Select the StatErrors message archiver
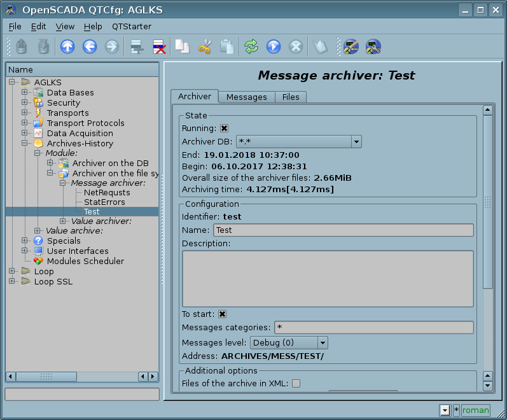 click(x=104, y=202)
